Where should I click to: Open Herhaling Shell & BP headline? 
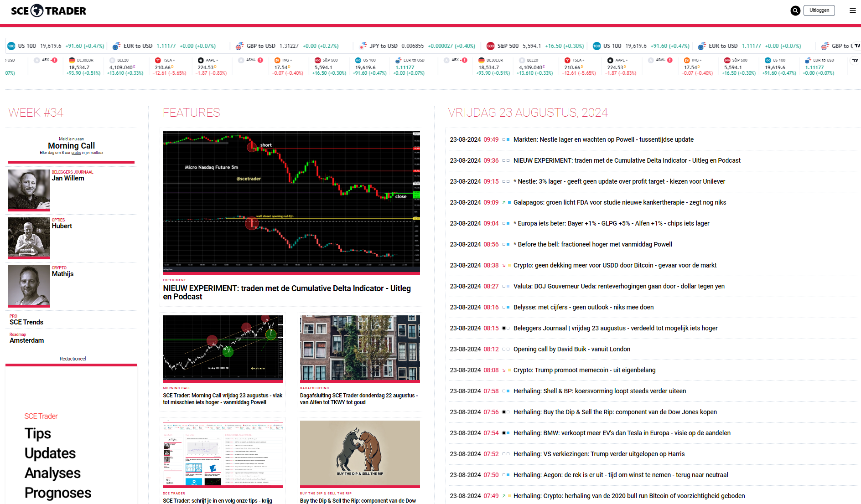coord(600,391)
